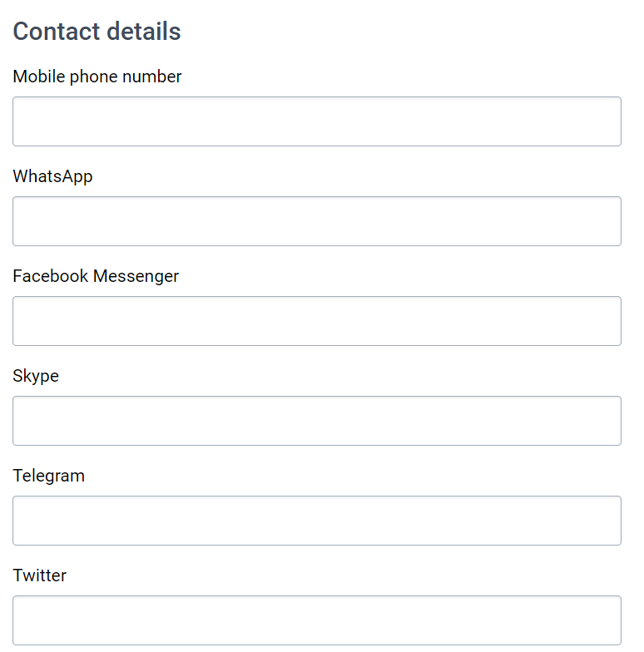Click the box following the Facebook Messenger label

317,321
